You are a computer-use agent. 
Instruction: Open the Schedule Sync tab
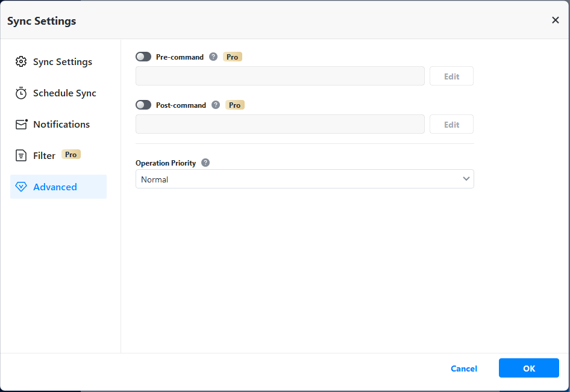64,93
